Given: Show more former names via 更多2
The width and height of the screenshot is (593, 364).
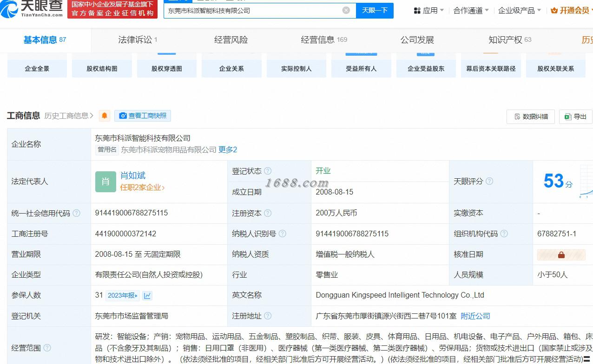Looking at the screenshot, I should click(x=228, y=149).
